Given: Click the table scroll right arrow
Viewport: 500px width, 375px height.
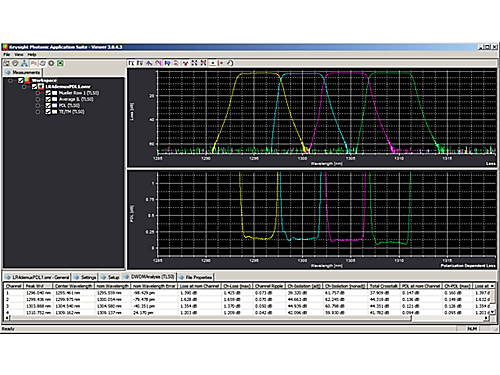Looking at the screenshot, I should (487, 318).
